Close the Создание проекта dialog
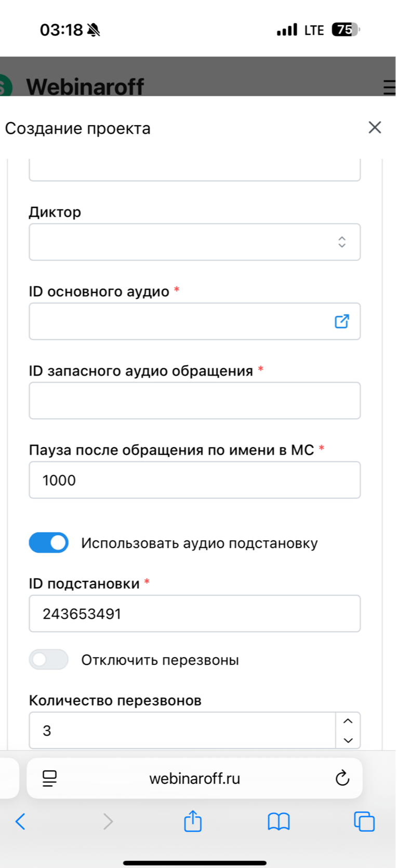Image resolution: width=397 pixels, height=868 pixels. (x=375, y=128)
